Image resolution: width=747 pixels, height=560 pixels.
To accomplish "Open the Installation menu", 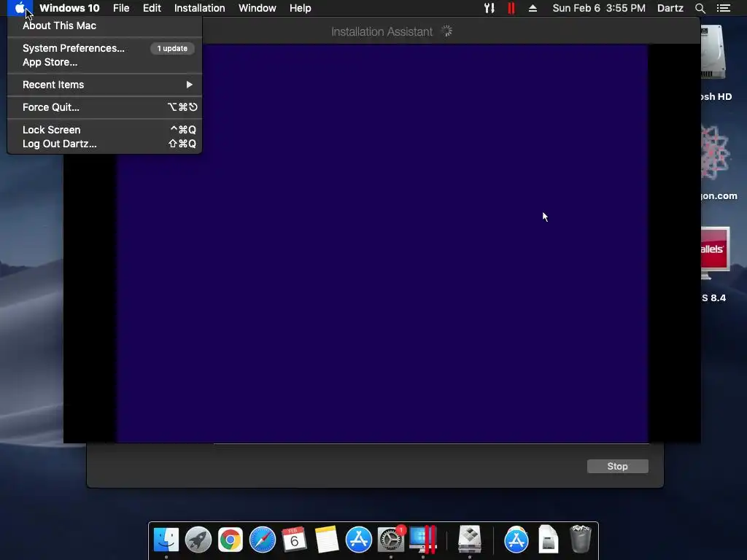I will pos(200,8).
